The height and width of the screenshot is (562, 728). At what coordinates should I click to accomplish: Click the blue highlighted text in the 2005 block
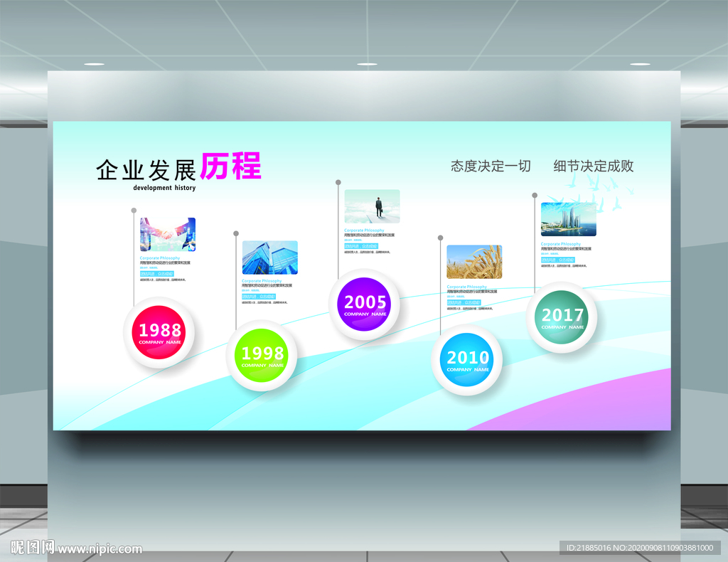click(361, 246)
